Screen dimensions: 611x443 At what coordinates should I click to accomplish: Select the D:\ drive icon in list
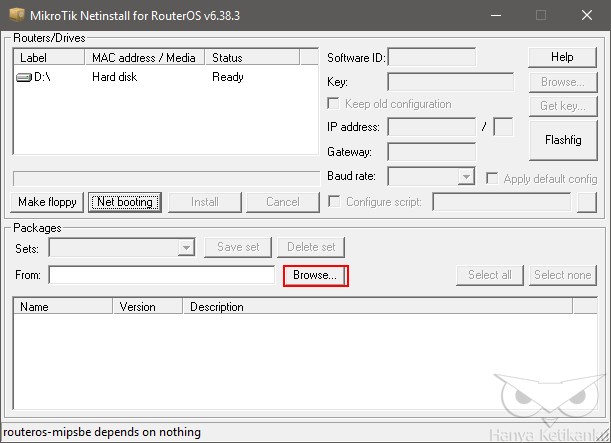click(24, 77)
